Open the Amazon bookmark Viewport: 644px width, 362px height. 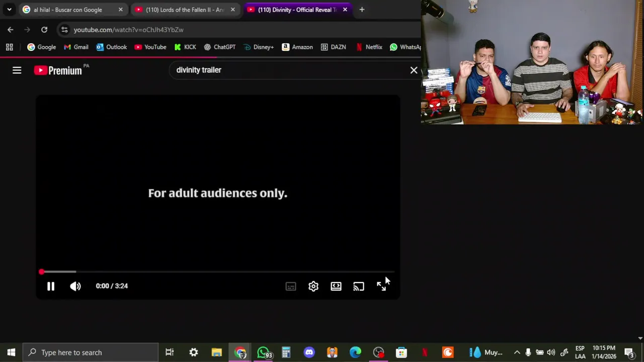point(297,47)
